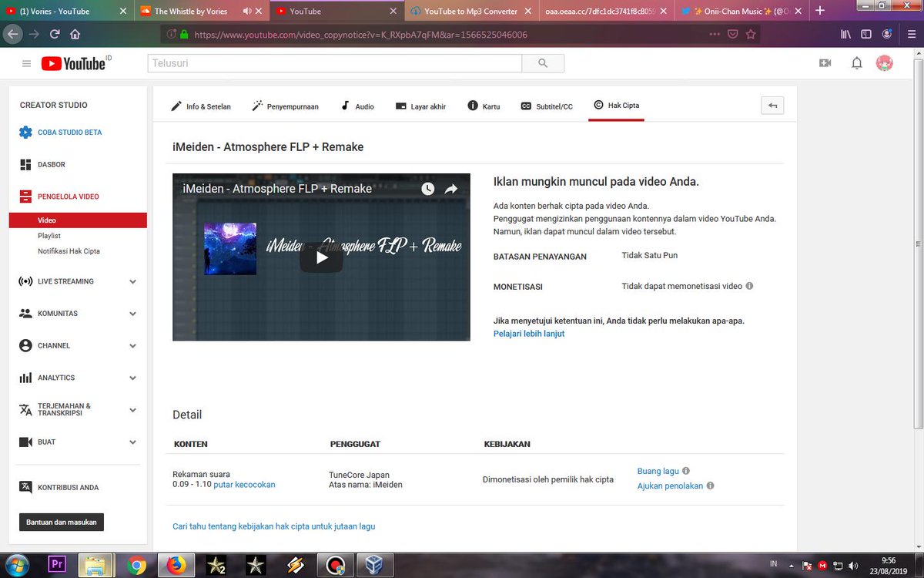Image resolution: width=924 pixels, height=578 pixels.
Task: Click the share arrow on video player
Action: (451, 189)
